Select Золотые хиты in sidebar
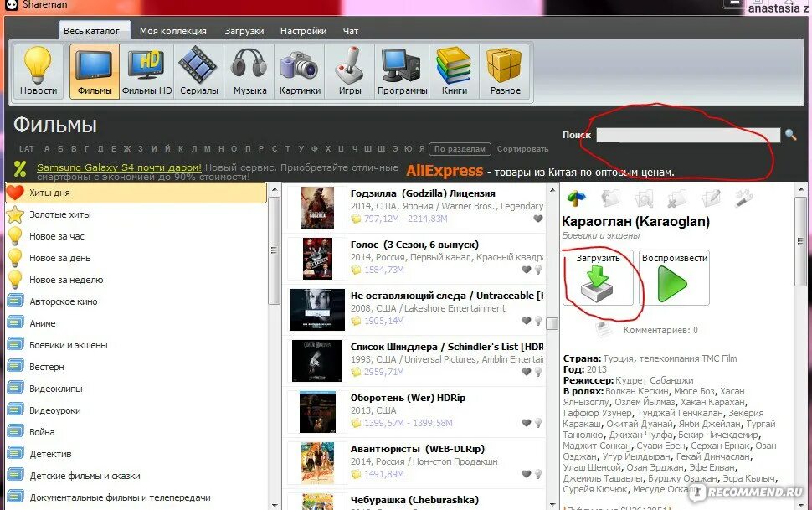This screenshot has height=510, width=812. click(136, 214)
